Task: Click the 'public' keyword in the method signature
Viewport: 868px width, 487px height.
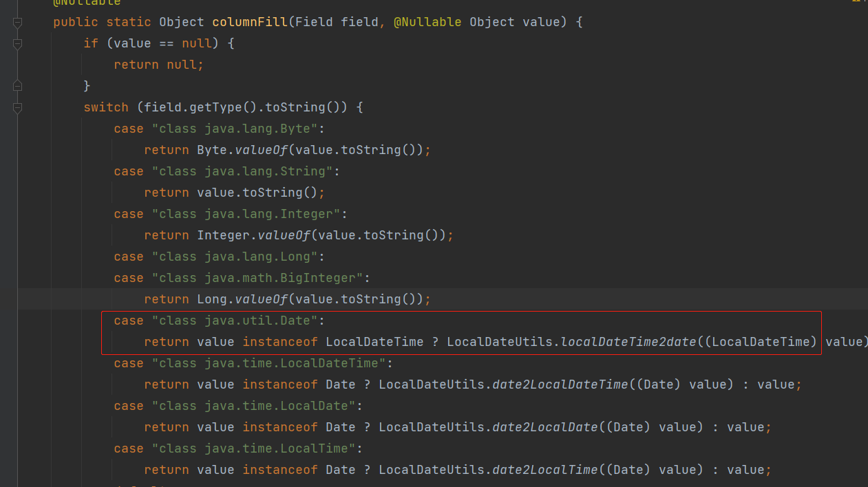Action: pyautogui.click(x=76, y=22)
